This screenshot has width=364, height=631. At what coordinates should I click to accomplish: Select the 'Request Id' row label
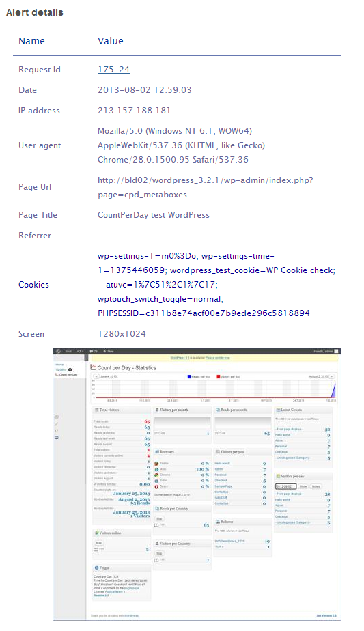40,70
